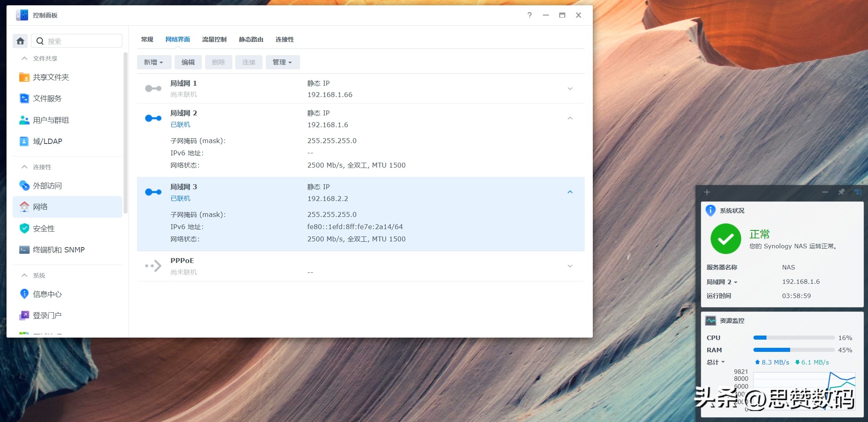Add a widget with the plus icon
This screenshot has width=868, height=422.
click(707, 192)
